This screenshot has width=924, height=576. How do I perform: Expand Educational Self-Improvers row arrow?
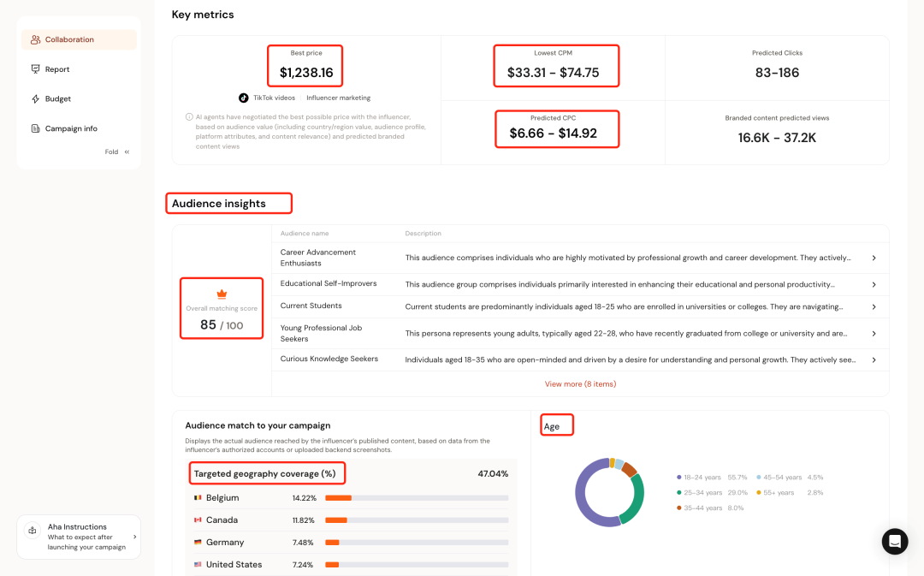point(873,284)
